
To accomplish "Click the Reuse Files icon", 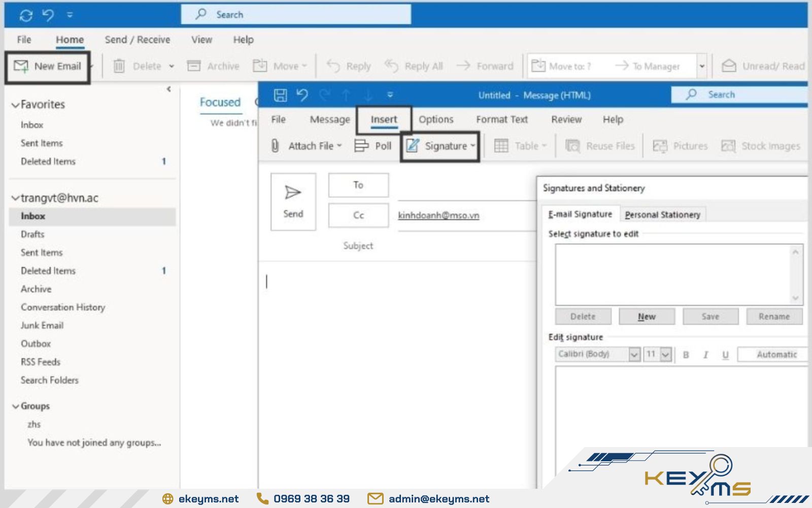I will click(x=572, y=146).
